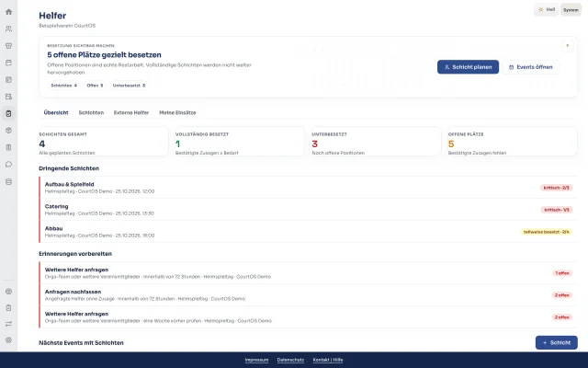Image resolution: width=588 pixels, height=368 pixels.
Task: Click the + Schicht button
Action: [x=557, y=342]
